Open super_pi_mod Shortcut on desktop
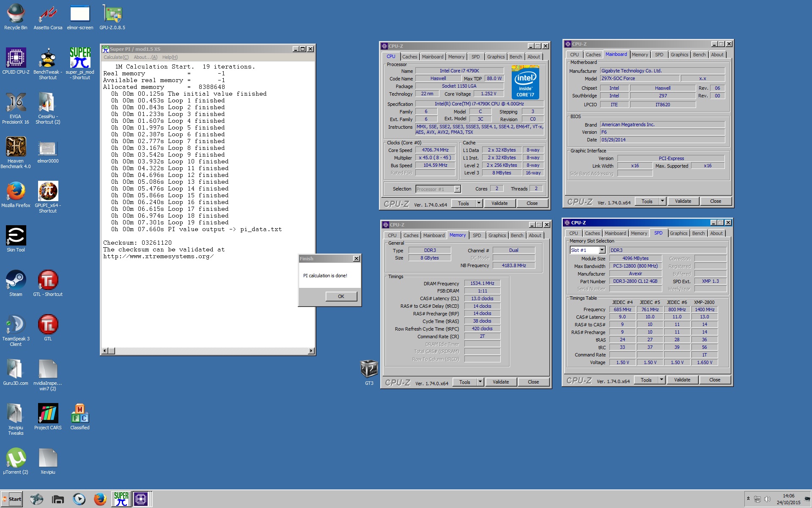This screenshot has height=508, width=812. coord(80,63)
